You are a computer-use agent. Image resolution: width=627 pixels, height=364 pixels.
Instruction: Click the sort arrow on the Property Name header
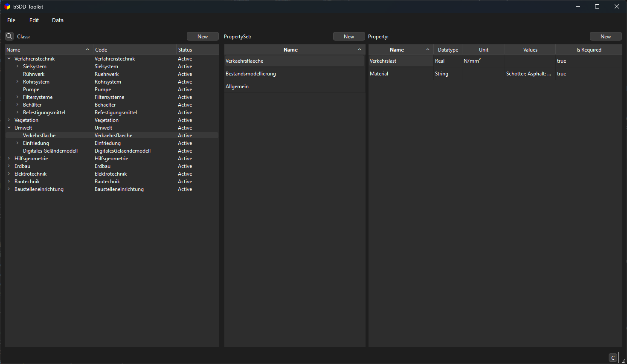click(428, 49)
